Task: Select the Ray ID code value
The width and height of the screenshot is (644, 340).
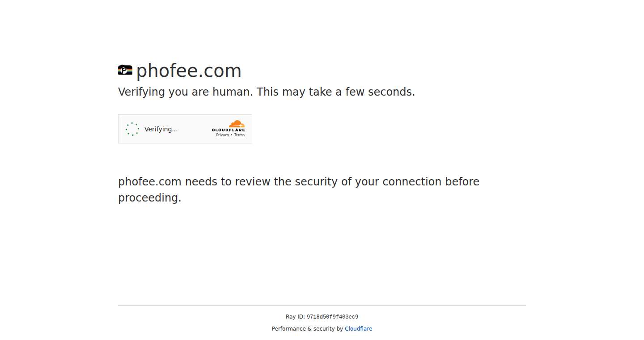Action: (332, 317)
